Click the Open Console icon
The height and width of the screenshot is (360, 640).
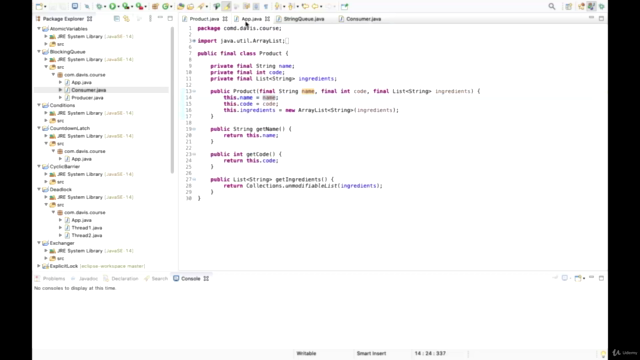pos(578,278)
